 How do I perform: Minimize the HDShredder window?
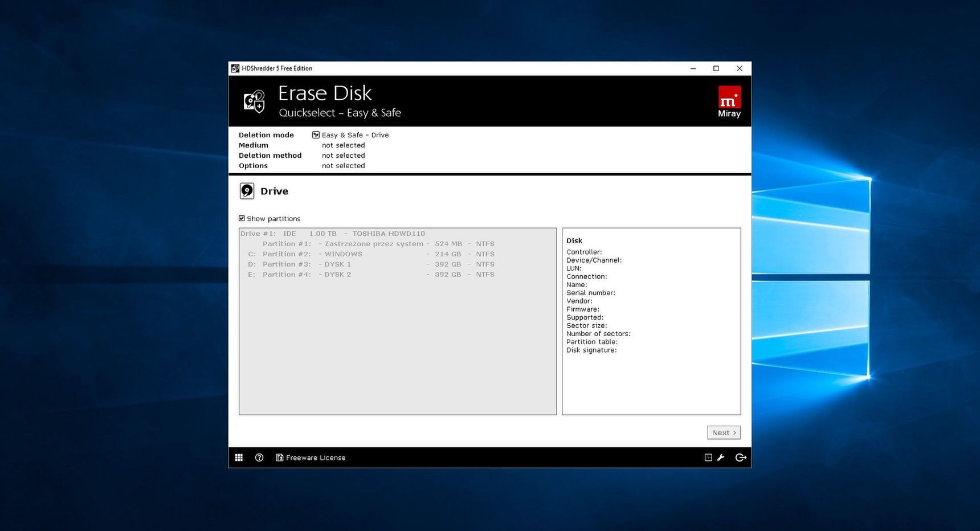[693, 68]
